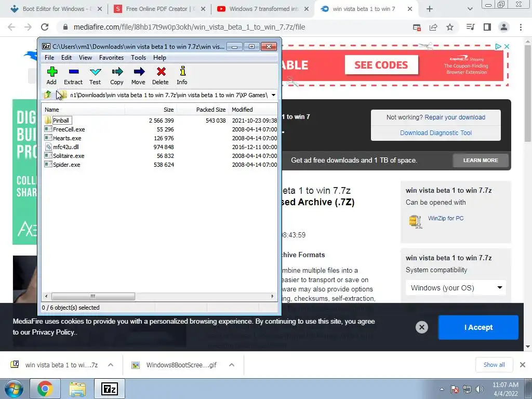
Task: Click the red Delete toolbar icon
Action: pyautogui.click(x=161, y=76)
